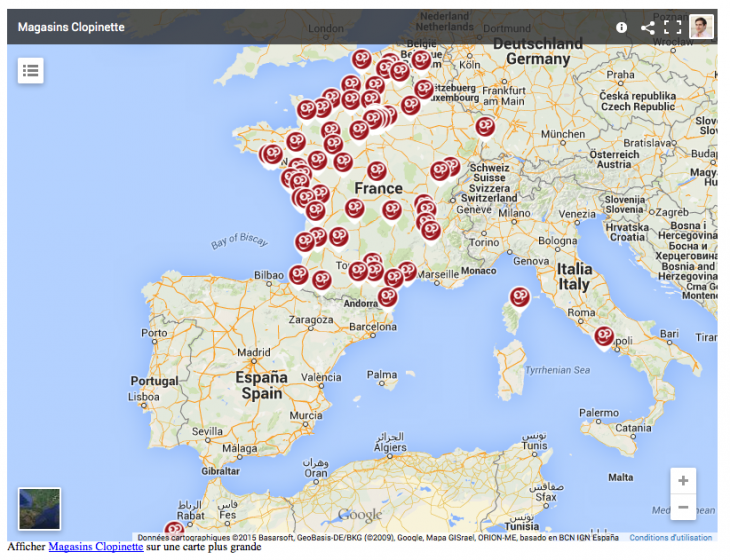Open the map legend list icon
Image resolution: width=730 pixels, height=560 pixels.
coord(31,71)
